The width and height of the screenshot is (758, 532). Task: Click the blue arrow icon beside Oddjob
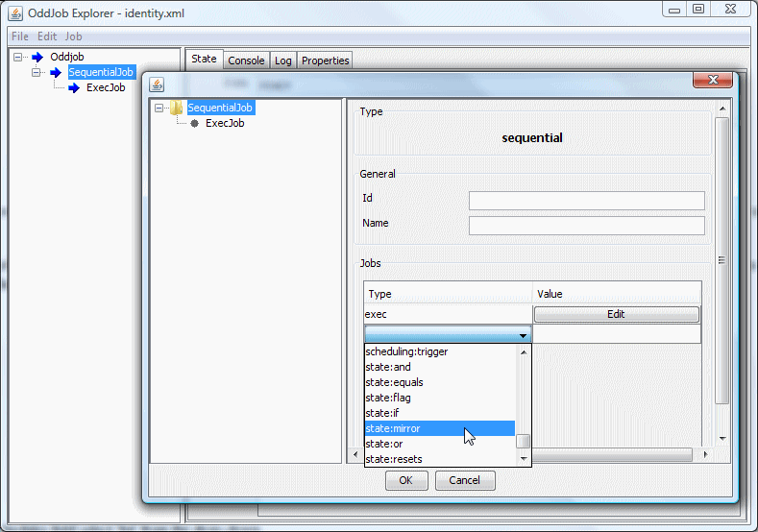click(37, 57)
